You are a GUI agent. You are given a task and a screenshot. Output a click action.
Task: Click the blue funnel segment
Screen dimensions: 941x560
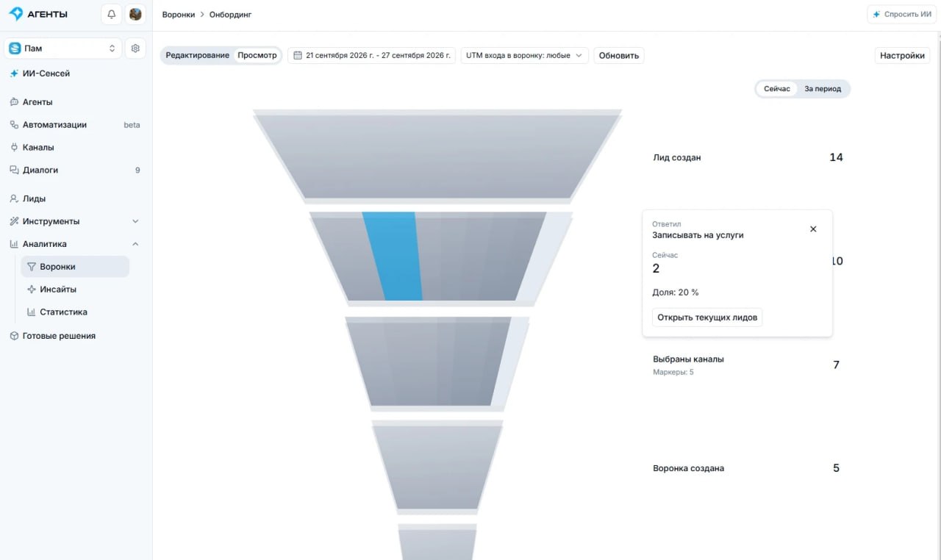(x=393, y=256)
